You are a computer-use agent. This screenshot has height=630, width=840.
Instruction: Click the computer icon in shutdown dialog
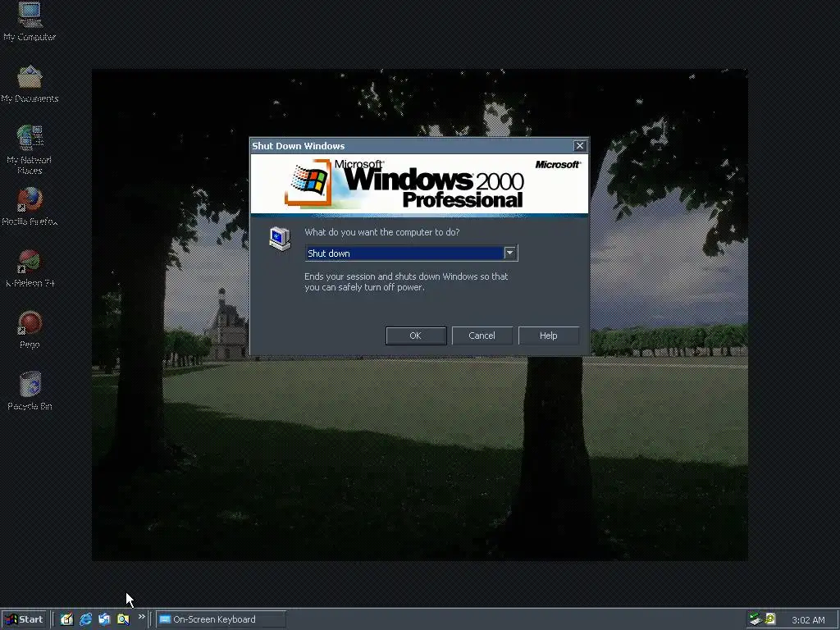280,239
